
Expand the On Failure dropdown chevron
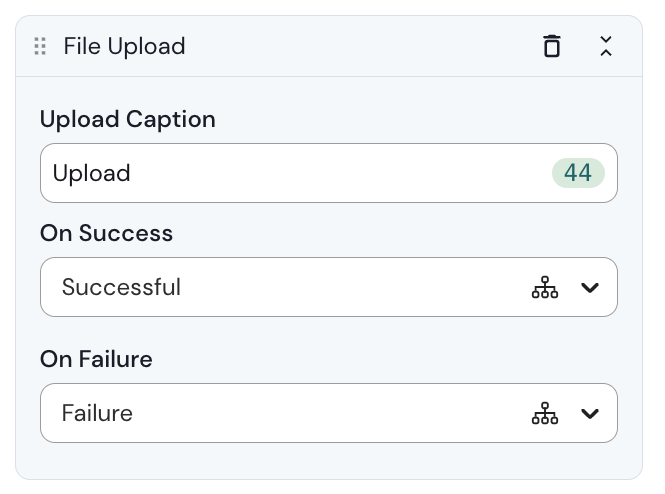pos(590,413)
